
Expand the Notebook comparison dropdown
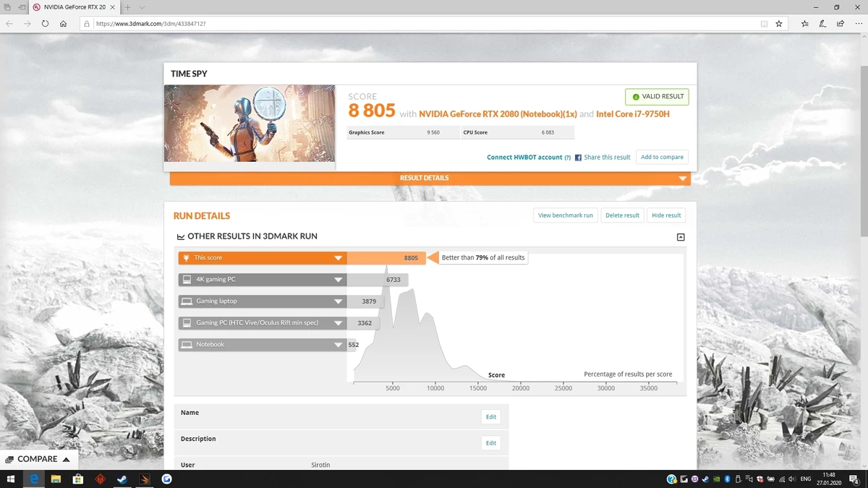[x=338, y=345]
